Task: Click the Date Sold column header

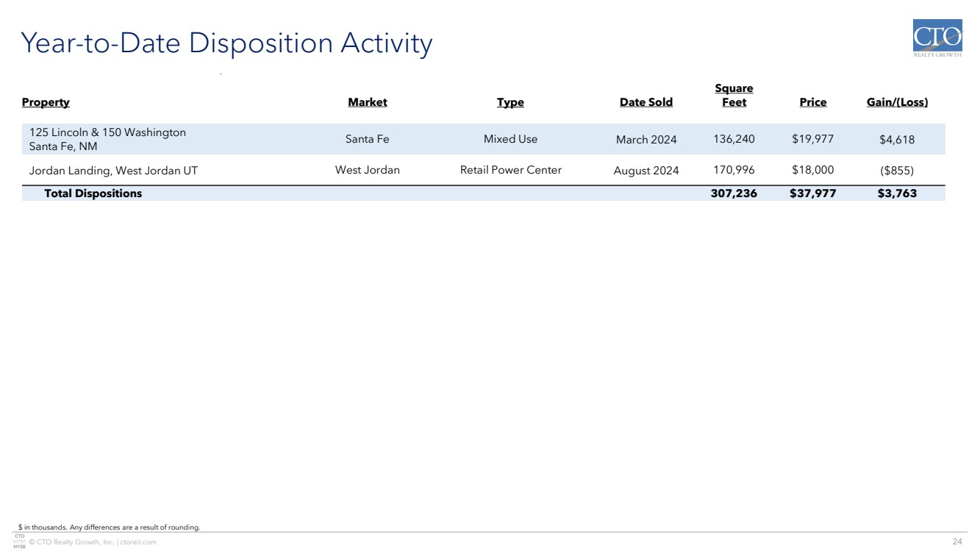Action: (645, 102)
